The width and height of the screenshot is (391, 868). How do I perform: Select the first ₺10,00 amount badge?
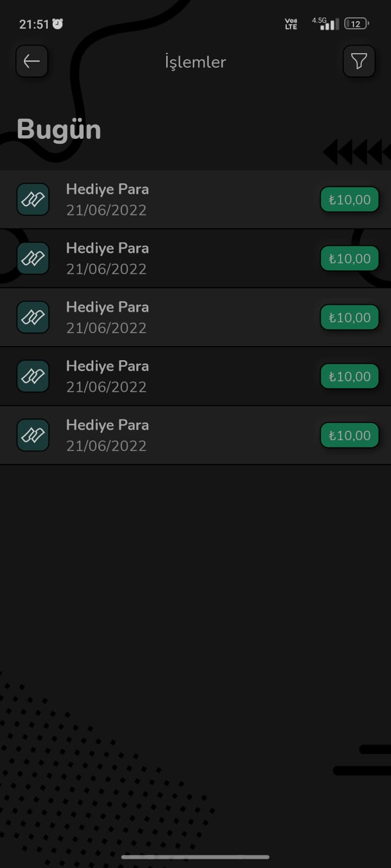(x=349, y=200)
